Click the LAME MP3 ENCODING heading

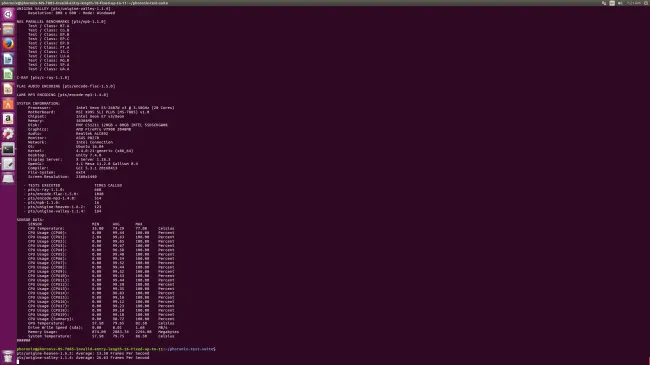click(63, 95)
